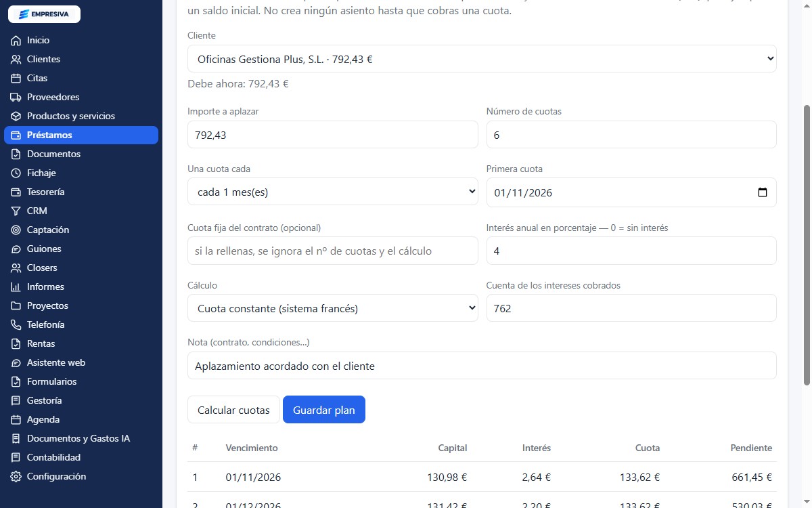812x508 pixels.
Task: Focus the Número de cuotas field
Action: [631, 135]
